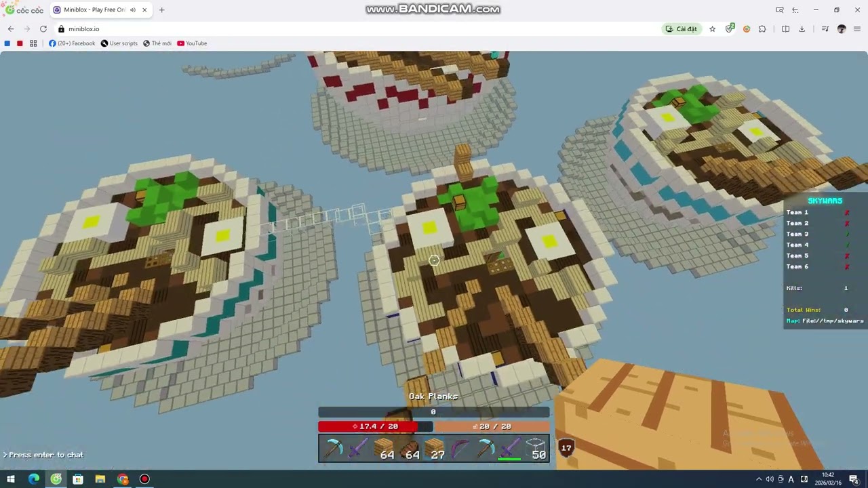Select the first purple sword hotbar slot

357,449
